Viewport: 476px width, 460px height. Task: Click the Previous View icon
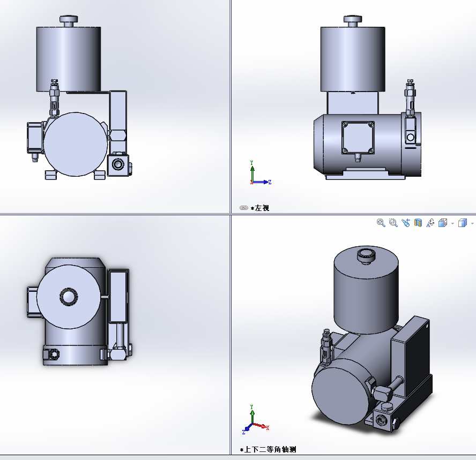tap(406, 223)
